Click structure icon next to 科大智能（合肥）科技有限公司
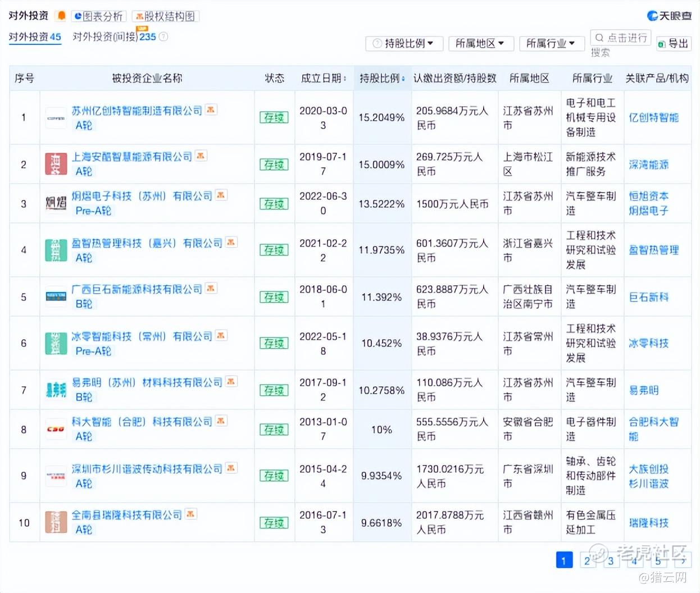 (221, 421)
